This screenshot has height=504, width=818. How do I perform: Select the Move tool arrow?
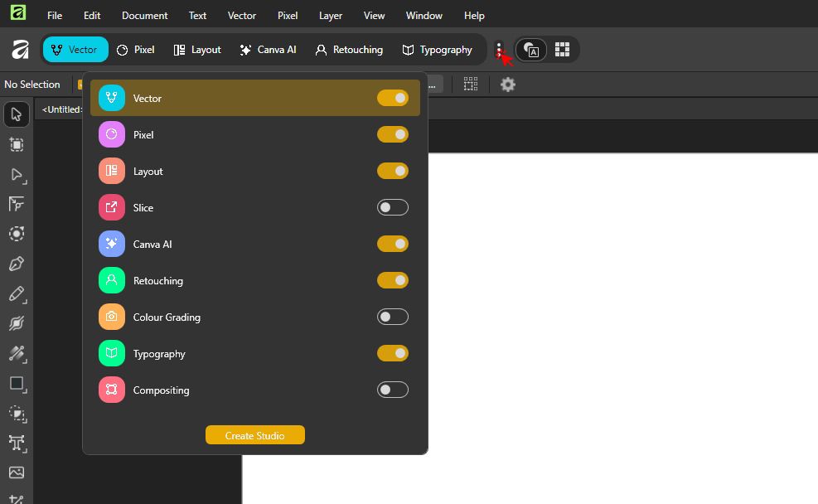click(x=17, y=114)
